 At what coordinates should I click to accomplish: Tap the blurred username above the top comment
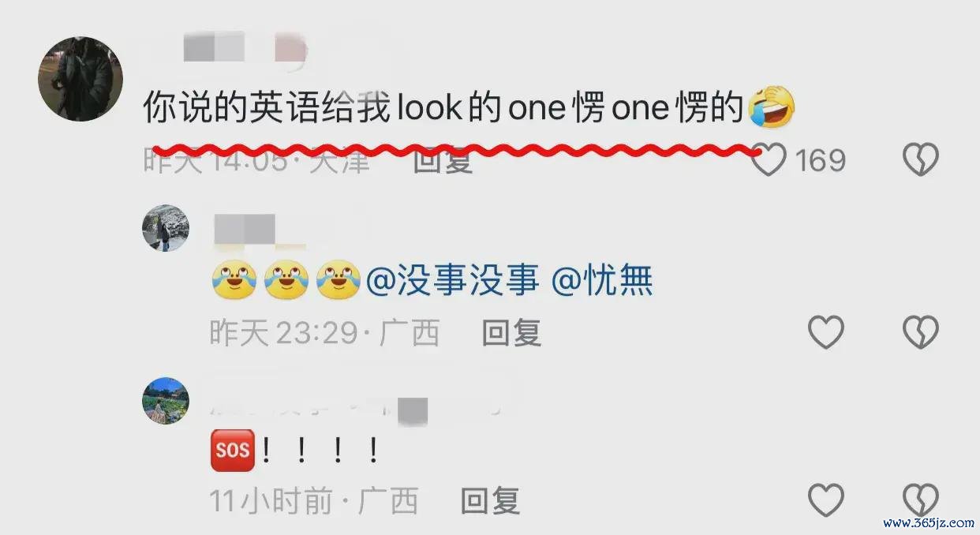(x=245, y=47)
